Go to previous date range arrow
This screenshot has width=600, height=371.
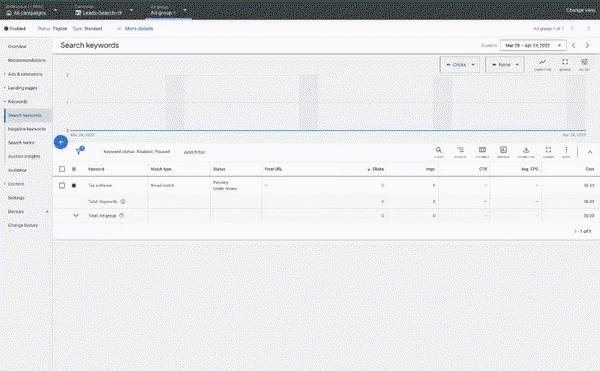point(573,45)
